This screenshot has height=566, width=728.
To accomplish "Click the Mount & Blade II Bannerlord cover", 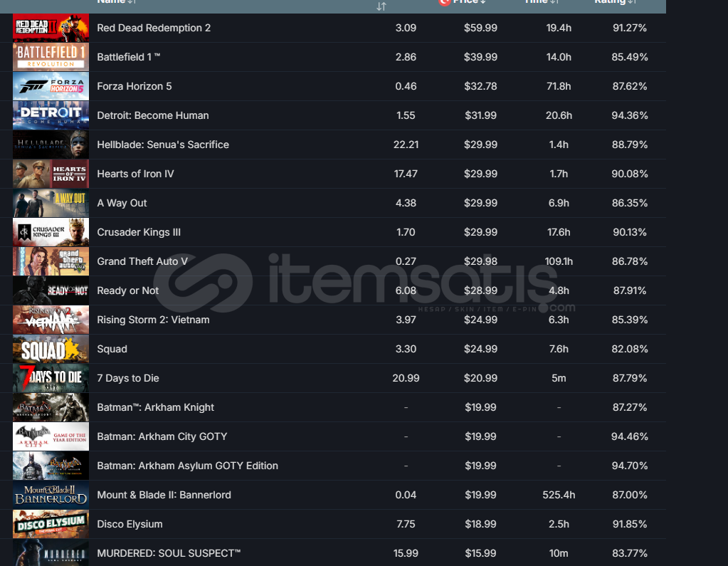I will (x=51, y=496).
